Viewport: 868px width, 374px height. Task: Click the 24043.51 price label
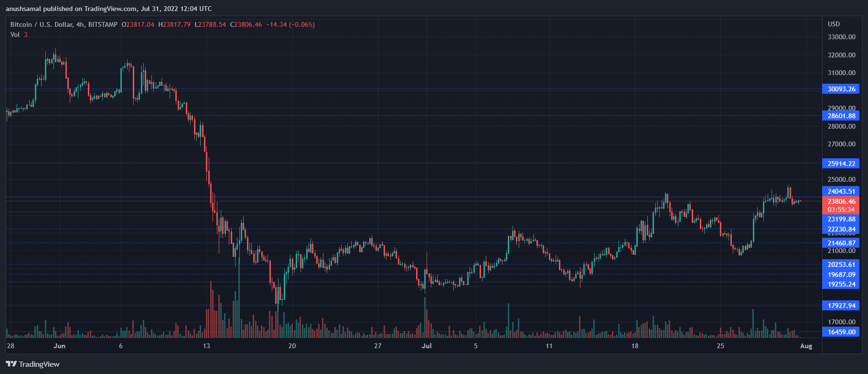coord(841,191)
